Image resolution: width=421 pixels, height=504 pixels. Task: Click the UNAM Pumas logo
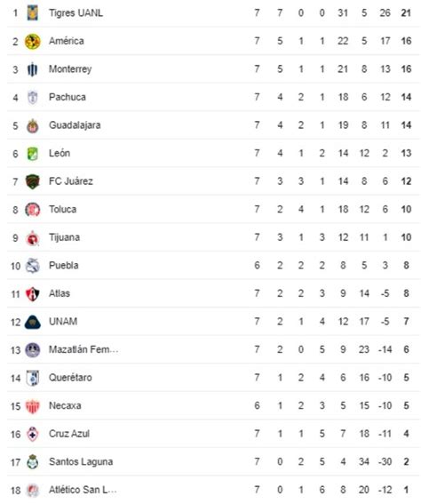[33, 322]
